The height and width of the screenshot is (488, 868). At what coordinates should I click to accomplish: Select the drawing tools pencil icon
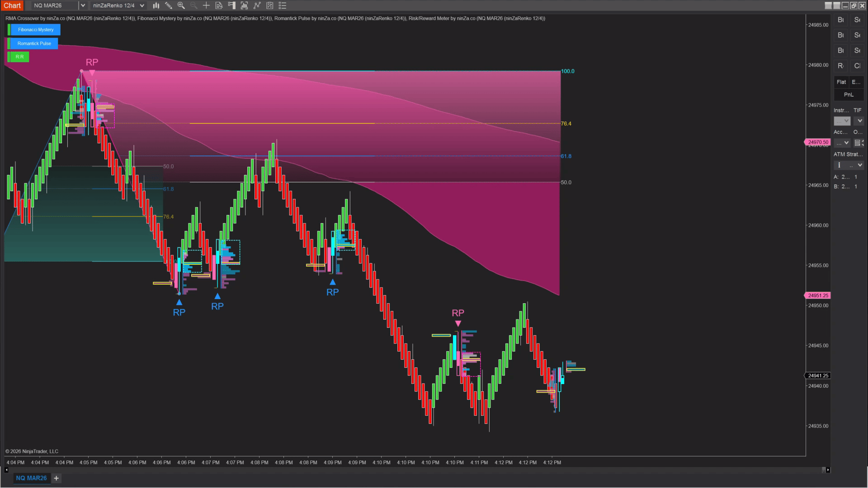pyautogui.click(x=168, y=5)
